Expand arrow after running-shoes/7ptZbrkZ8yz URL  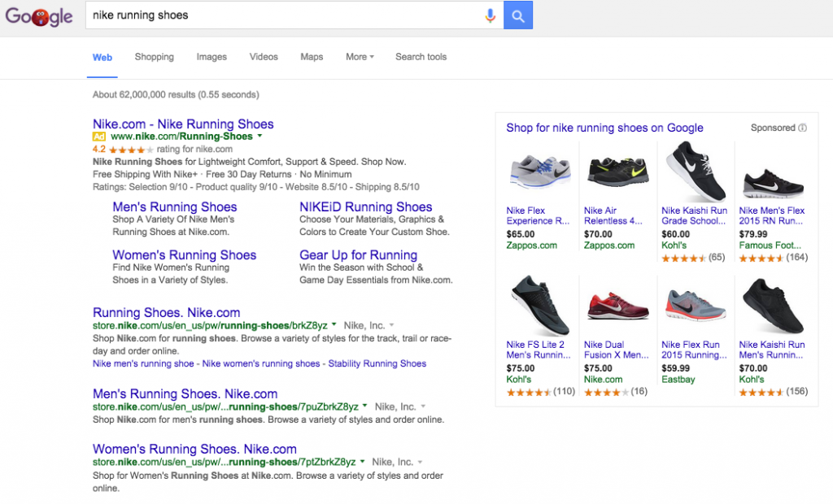tap(362, 462)
